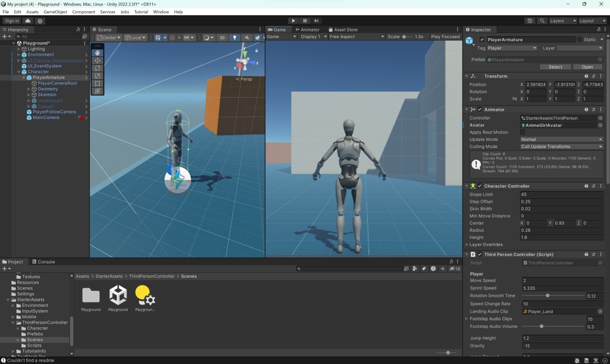Open the Culling Mode dropdown
Viewport: 610px width, 364px height.
pos(561,146)
